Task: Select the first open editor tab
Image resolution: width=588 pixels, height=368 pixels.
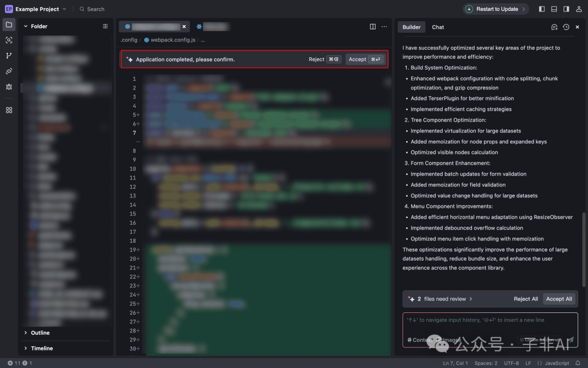Action: 154,27
